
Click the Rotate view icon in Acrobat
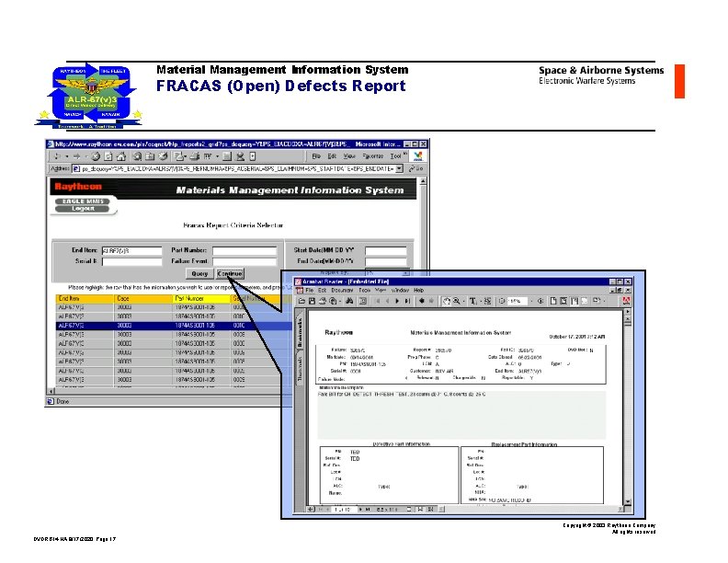(597, 301)
